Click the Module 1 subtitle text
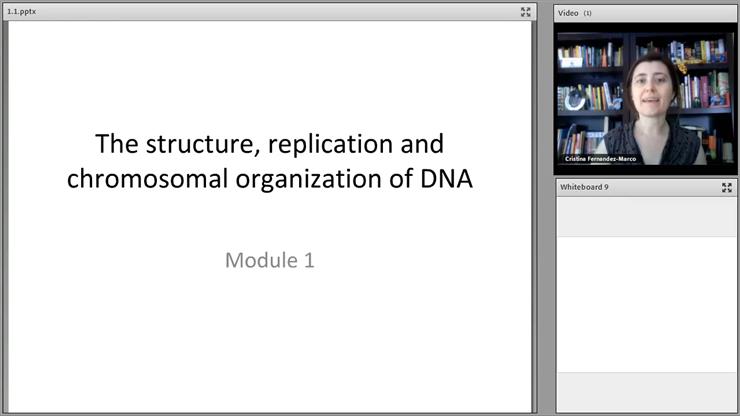 tap(270, 261)
